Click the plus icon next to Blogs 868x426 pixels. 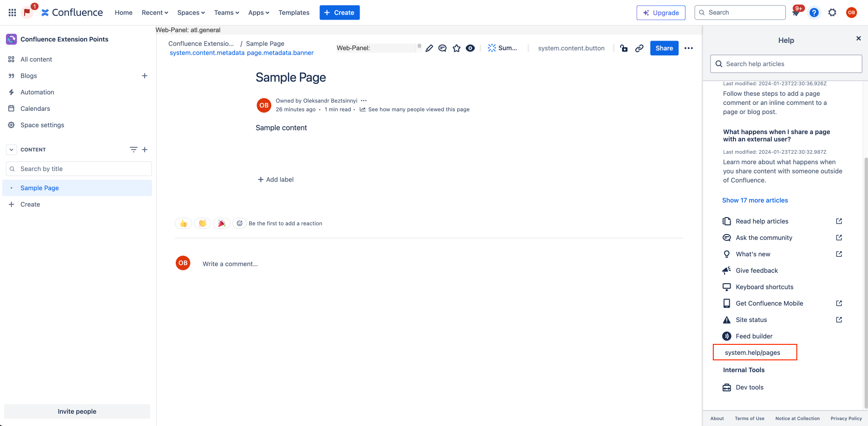point(145,76)
